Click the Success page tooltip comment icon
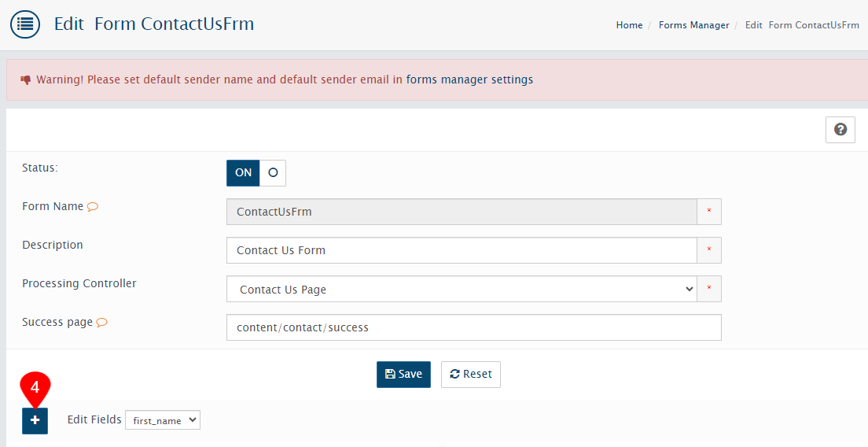 coord(102,323)
